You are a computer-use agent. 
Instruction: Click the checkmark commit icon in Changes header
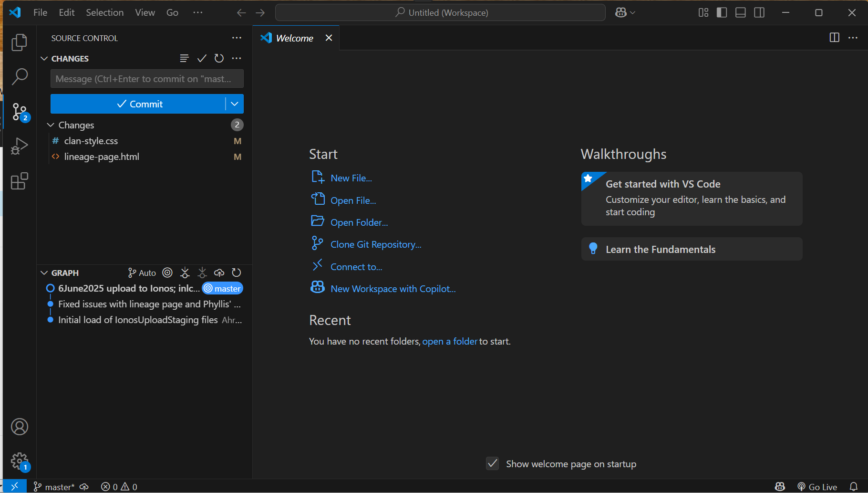coord(202,58)
